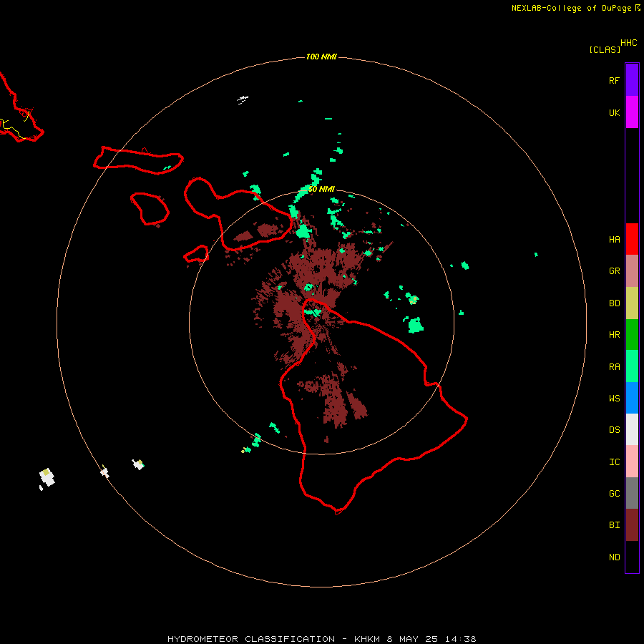Click the 50 NMI range ring label

(321, 189)
